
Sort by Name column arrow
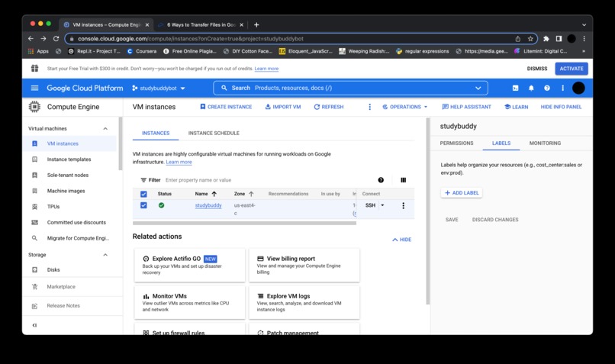tap(214, 194)
